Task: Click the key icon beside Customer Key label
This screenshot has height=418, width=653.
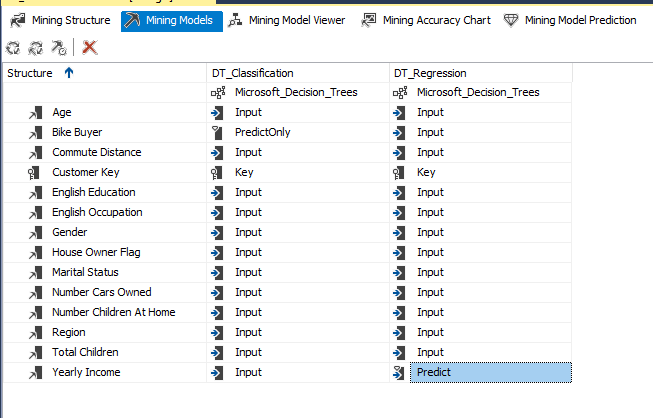Action: click(33, 172)
